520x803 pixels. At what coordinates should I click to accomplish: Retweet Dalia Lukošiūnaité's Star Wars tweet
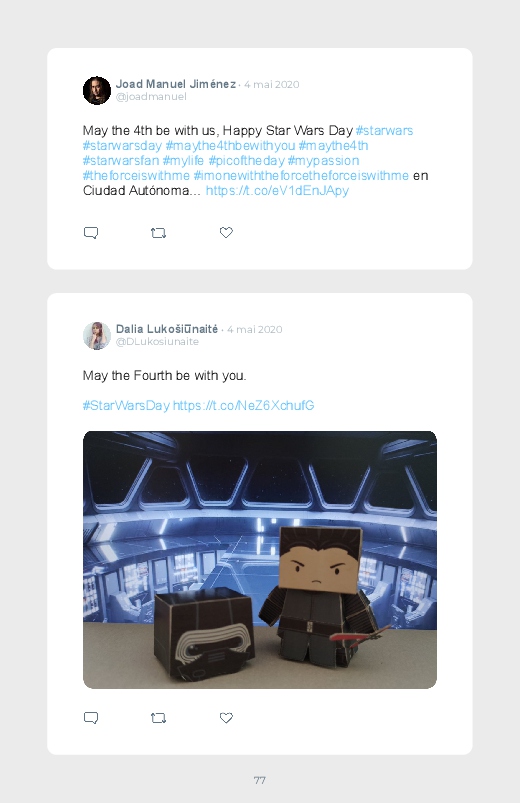158,718
